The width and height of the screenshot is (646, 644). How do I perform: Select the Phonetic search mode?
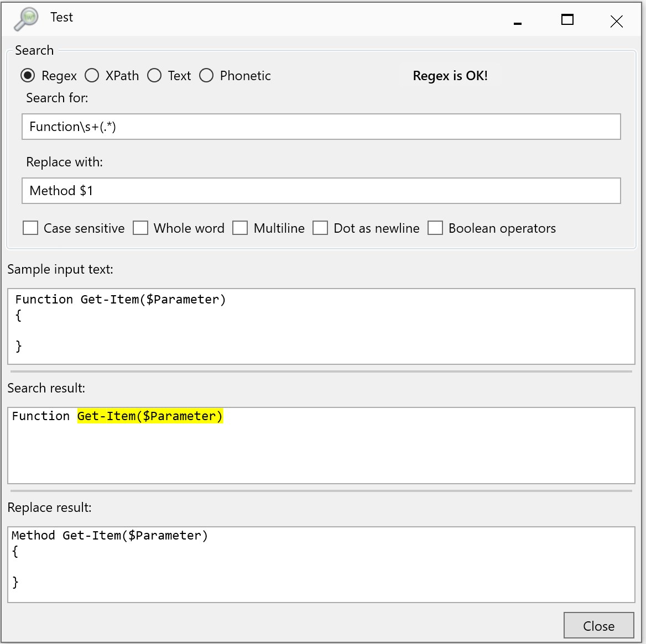coord(206,76)
